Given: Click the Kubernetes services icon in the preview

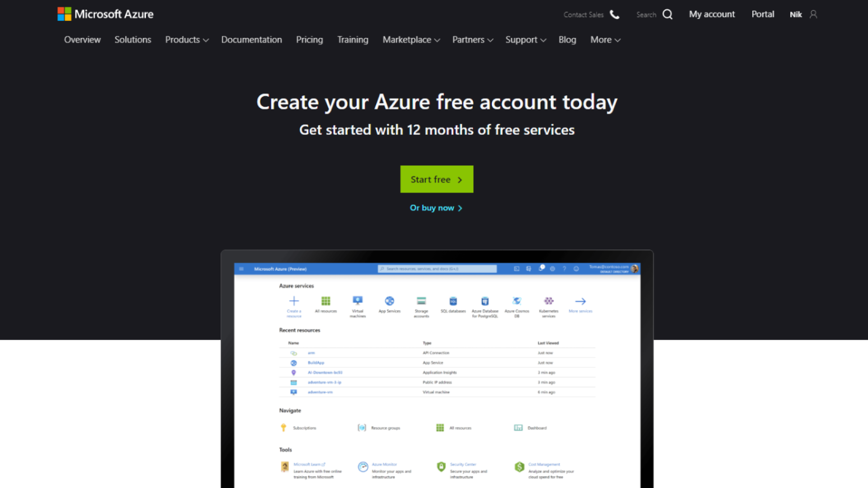Looking at the screenshot, I should pyautogui.click(x=548, y=301).
